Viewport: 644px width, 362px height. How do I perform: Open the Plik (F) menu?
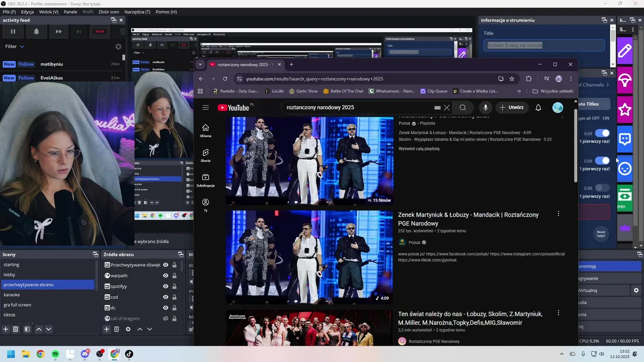point(9,12)
